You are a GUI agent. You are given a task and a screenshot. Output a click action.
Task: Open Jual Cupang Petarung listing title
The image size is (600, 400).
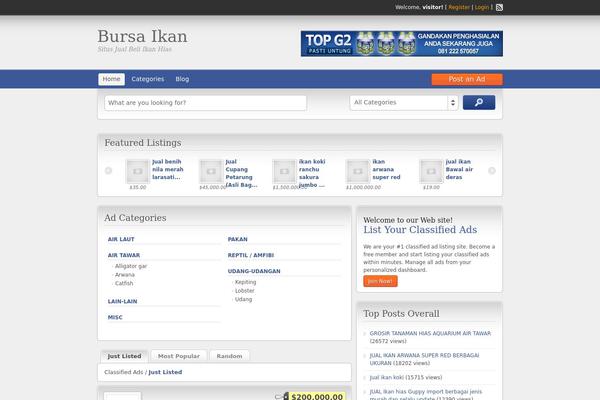click(241, 173)
